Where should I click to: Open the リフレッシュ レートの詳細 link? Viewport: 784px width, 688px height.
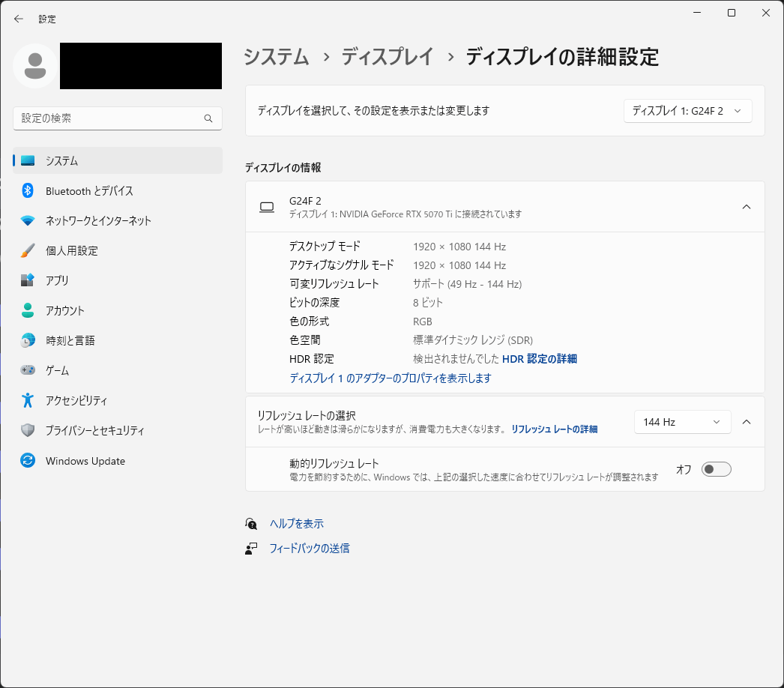pyautogui.click(x=555, y=429)
